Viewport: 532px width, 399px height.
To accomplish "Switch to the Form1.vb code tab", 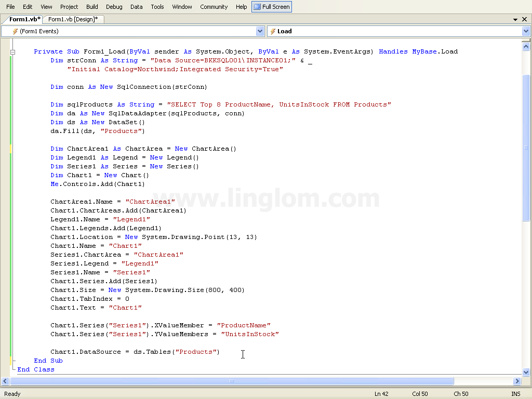I will pos(24,19).
